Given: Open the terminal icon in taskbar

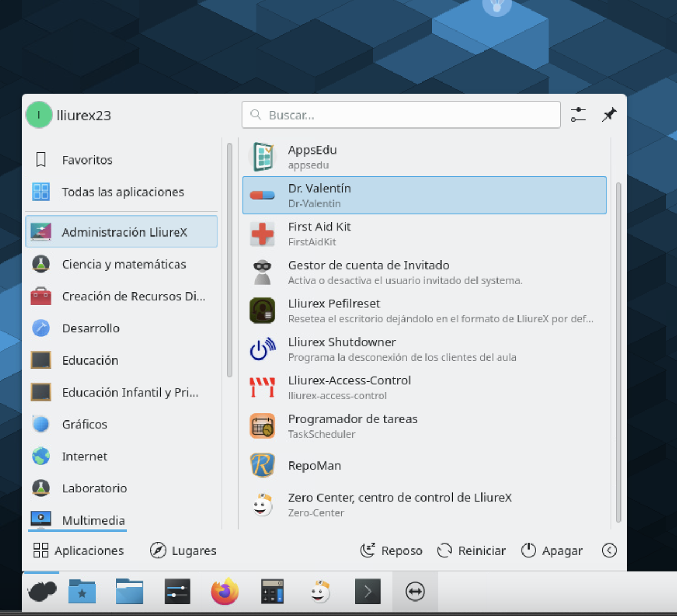Looking at the screenshot, I should (367, 592).
